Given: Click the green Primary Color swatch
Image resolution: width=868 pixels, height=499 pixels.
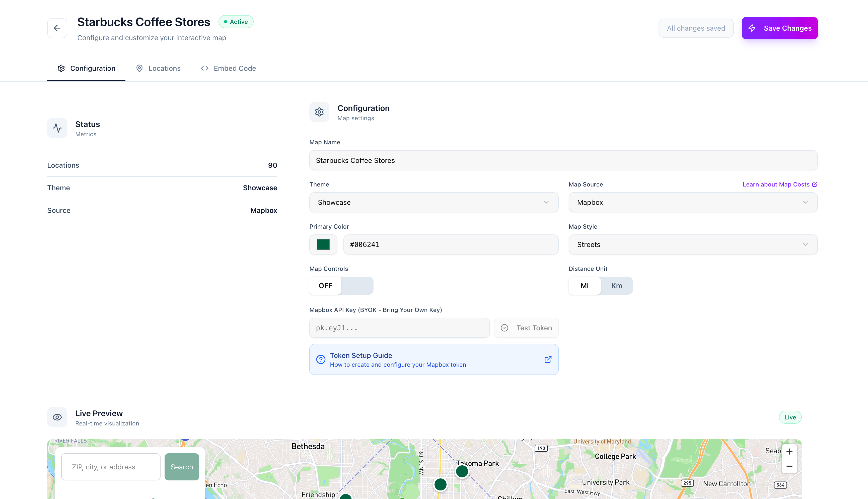Looking at the screenshot, I should [323, 244].
